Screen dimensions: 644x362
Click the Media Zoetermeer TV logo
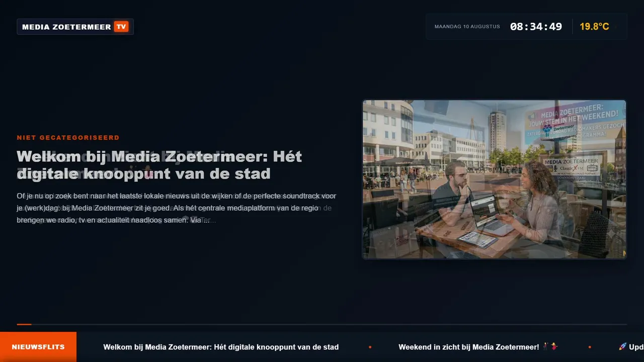tap(75, 27)
